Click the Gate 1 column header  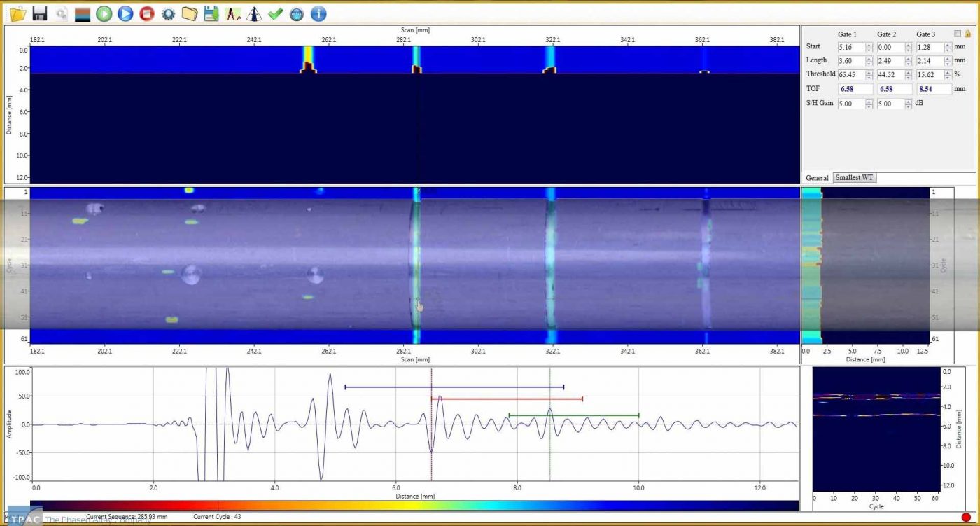[x=847, y=34]
